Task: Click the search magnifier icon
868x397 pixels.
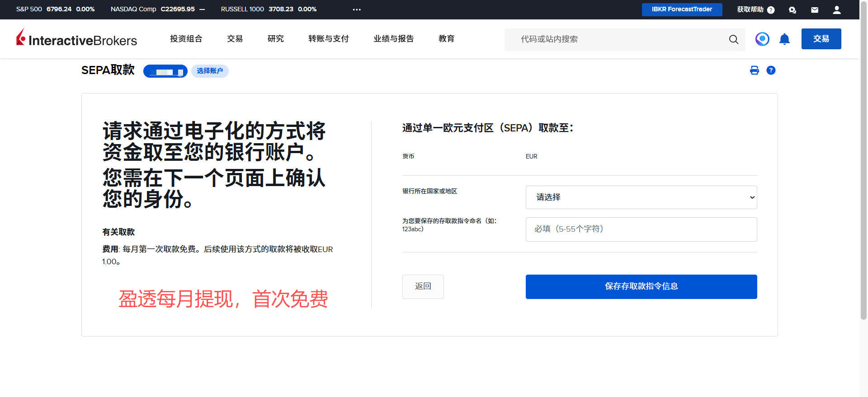Action: (733, 39)
